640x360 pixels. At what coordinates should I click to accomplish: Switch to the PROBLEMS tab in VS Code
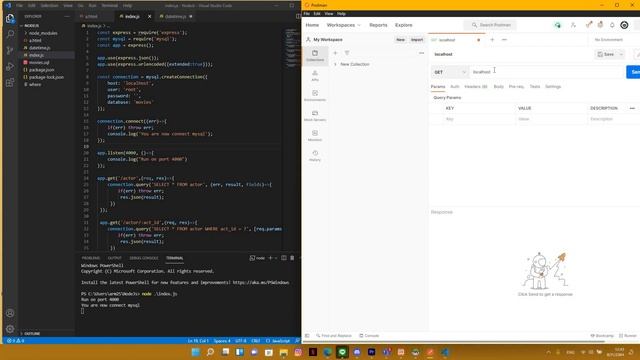pos(91,258)
